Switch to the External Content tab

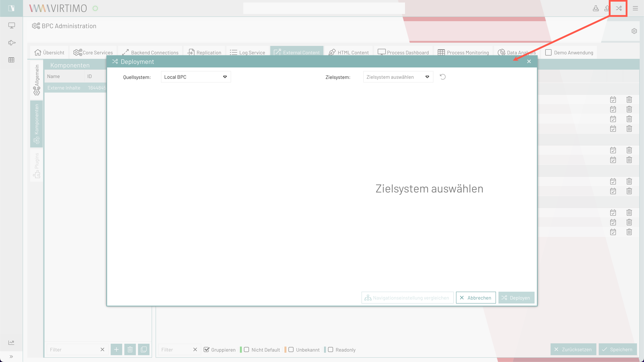pyautogui.click(x=297, y=52)
